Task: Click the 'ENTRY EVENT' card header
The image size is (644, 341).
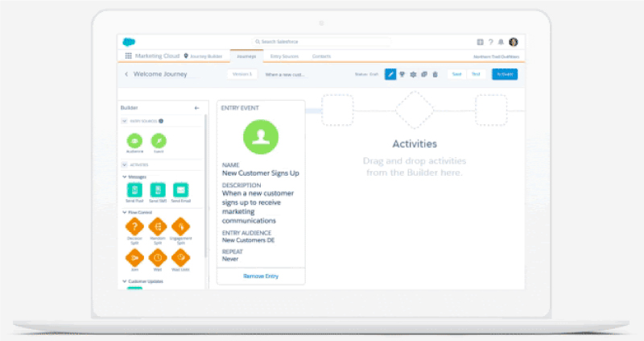Action: pos(240,108)
